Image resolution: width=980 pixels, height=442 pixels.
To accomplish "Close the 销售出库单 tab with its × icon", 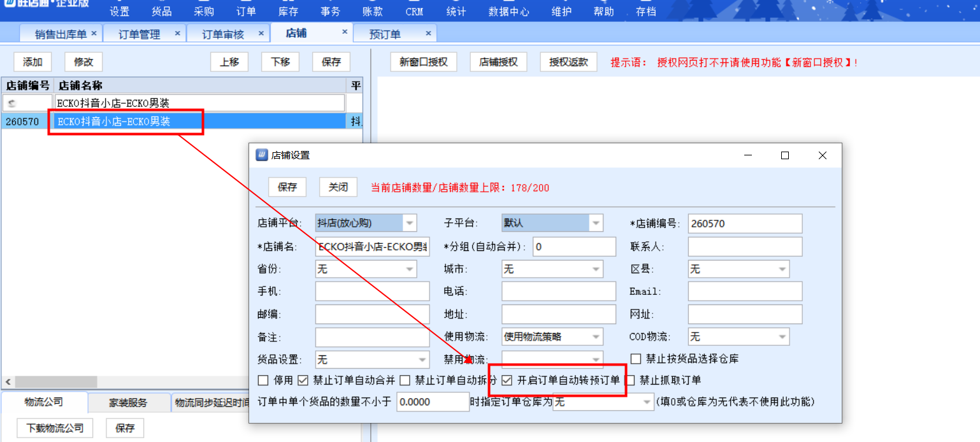I will (94, 33).
